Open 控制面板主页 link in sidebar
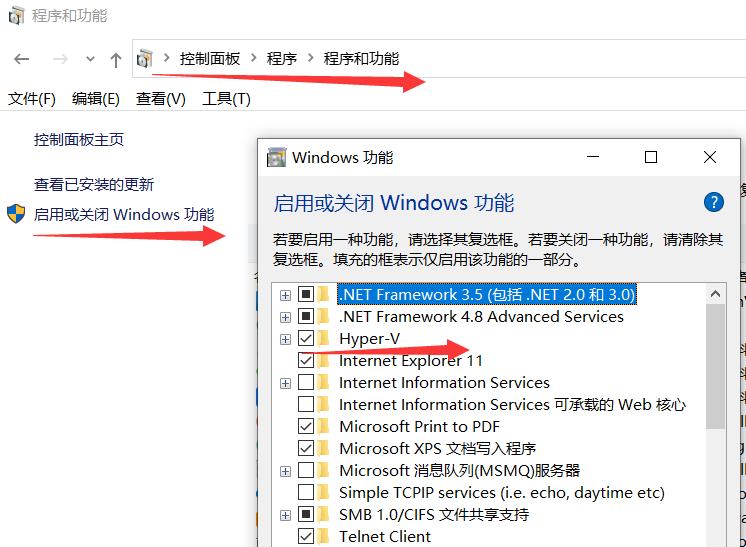 79,139
